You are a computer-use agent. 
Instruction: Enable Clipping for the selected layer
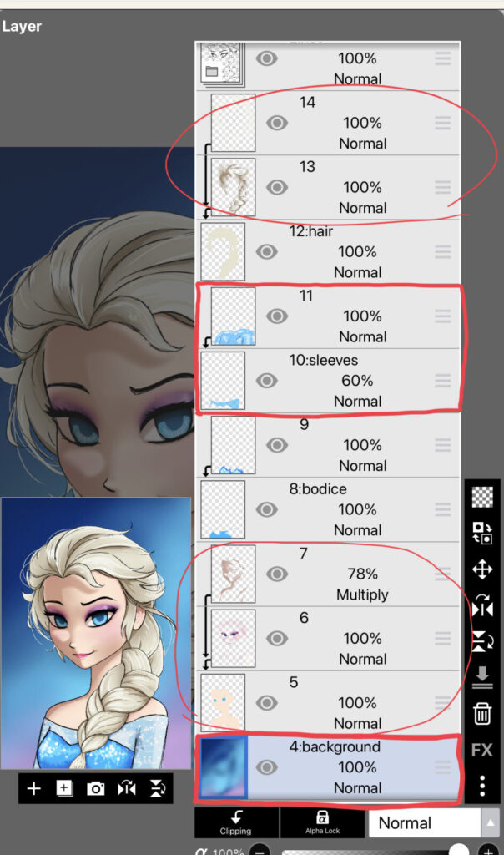pos(236,822)
